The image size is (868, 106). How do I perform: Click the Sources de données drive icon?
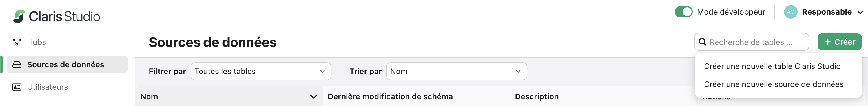point(17,64)
